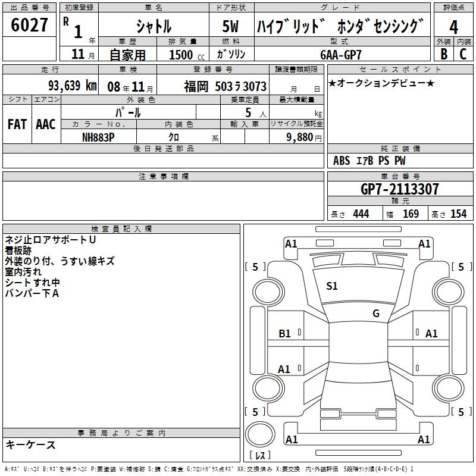
Task: Click the S1 rust mark on the car diagram
Action: coord(331,286)
